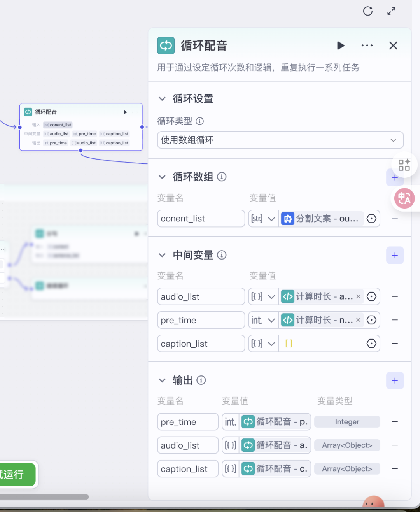Image resolution: width=420 pixels, height=512 pixels.
Task: Click the horizontal scrollbar at bottom left
Action: 44,497
